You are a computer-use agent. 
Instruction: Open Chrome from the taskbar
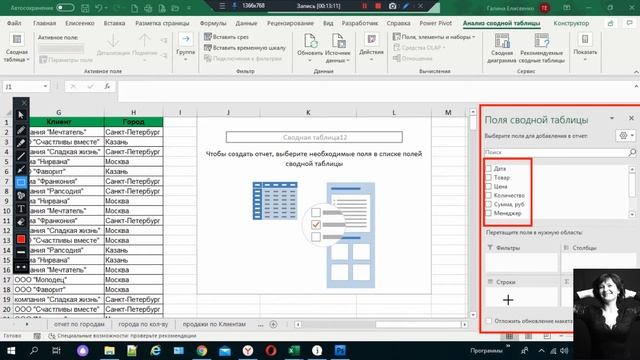(x=202, y=351)
